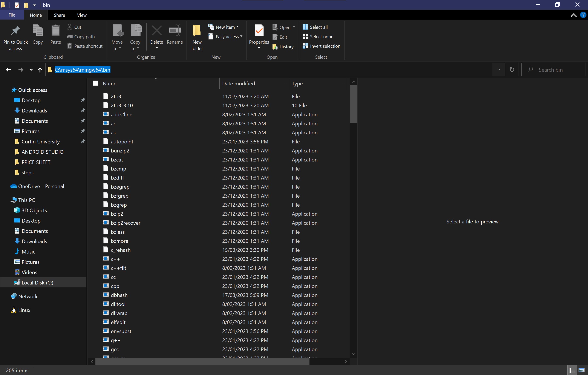Collapse the ribbon with the chevron
This screenshot has height=375, width=588.
(573, 15)
